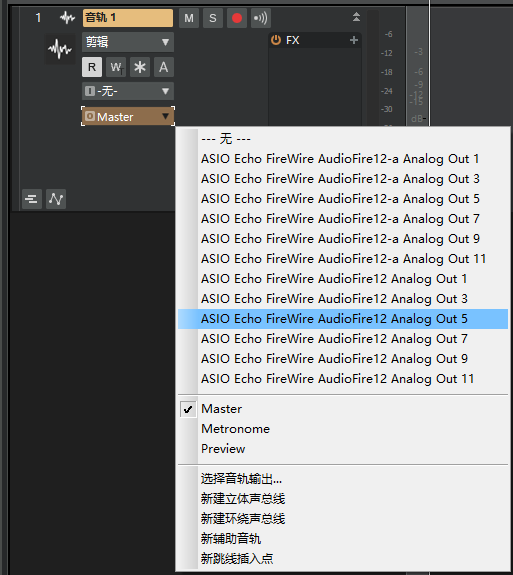The image size is (513, 575).
Task: Click the large waveform track thumbnail
Action: click(x=60, y=49)
